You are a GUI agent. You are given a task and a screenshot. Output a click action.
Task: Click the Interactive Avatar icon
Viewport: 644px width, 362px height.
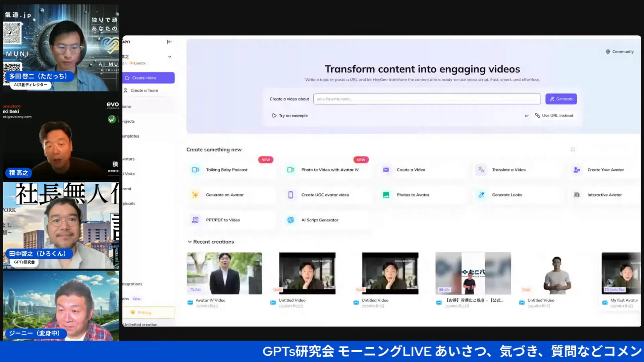pos(577,195)
